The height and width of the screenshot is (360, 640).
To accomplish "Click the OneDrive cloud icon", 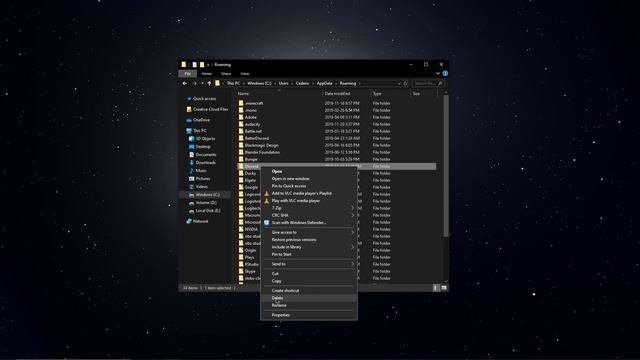I will coord(189,120).
